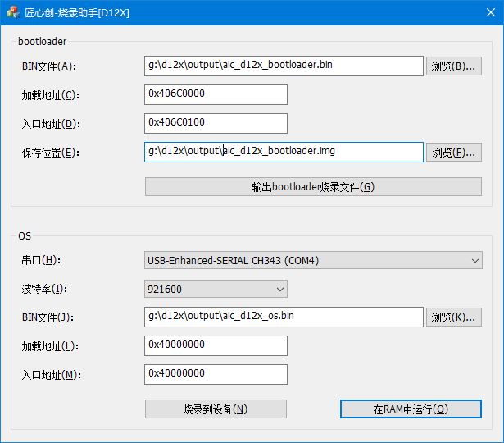The height and width of the screenshot is (443, 504).
Task: Click the BIN文件(J) label
Action: point(48,317)
